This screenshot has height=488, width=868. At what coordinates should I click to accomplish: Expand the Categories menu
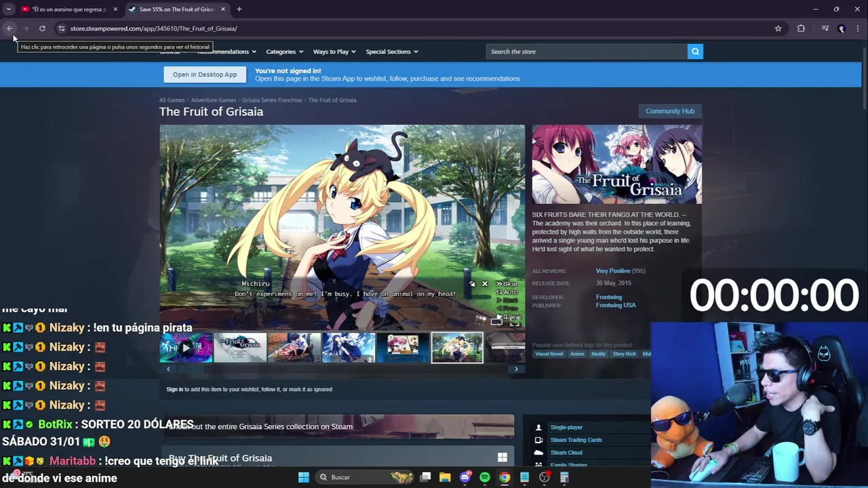(284, 52)
